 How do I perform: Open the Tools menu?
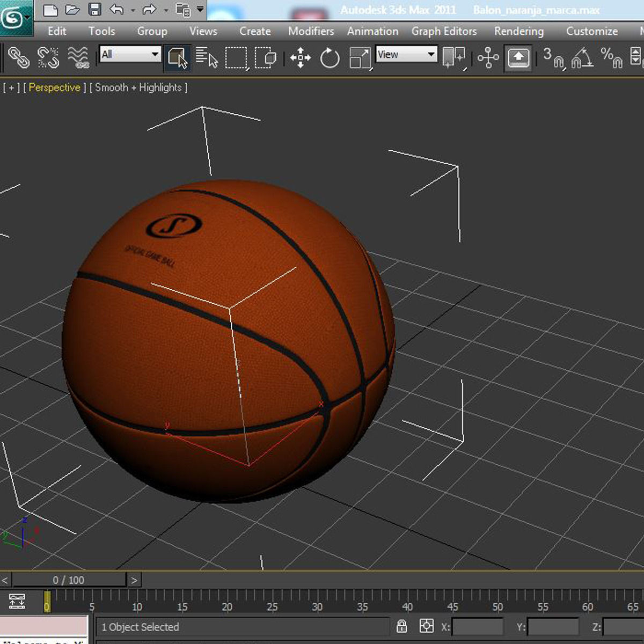click(x=102, y=31)
